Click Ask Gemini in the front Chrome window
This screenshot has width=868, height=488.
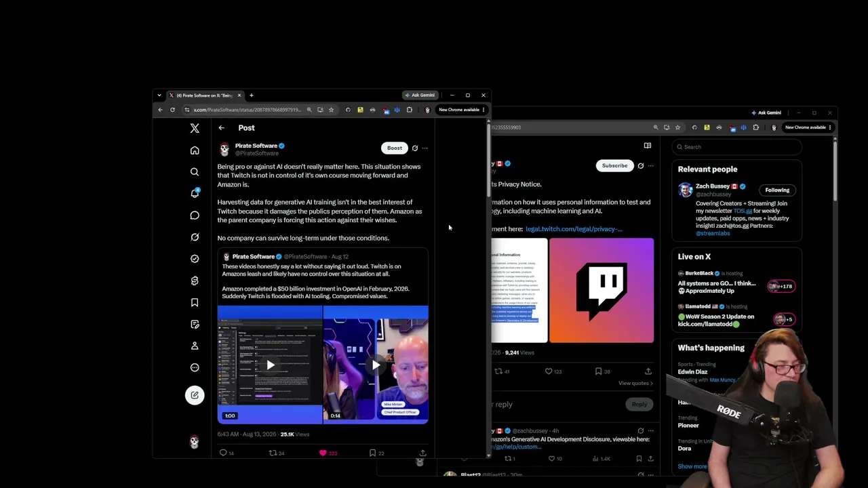420,96
